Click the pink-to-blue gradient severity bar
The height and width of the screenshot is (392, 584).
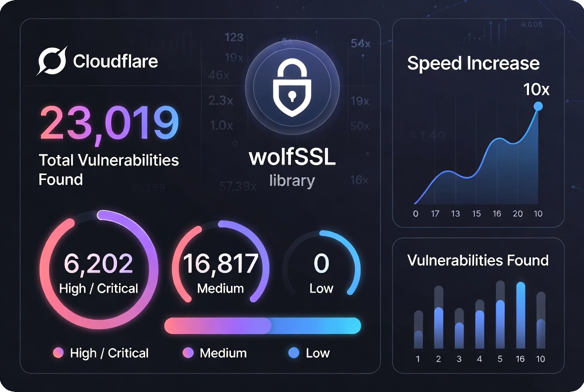click(x=262, y=325)
